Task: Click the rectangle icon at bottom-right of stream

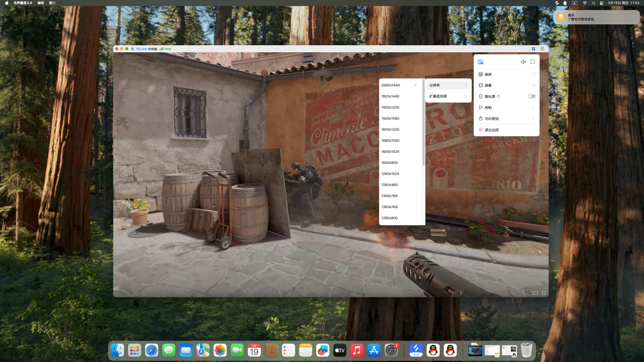Action: pos(535,293)
